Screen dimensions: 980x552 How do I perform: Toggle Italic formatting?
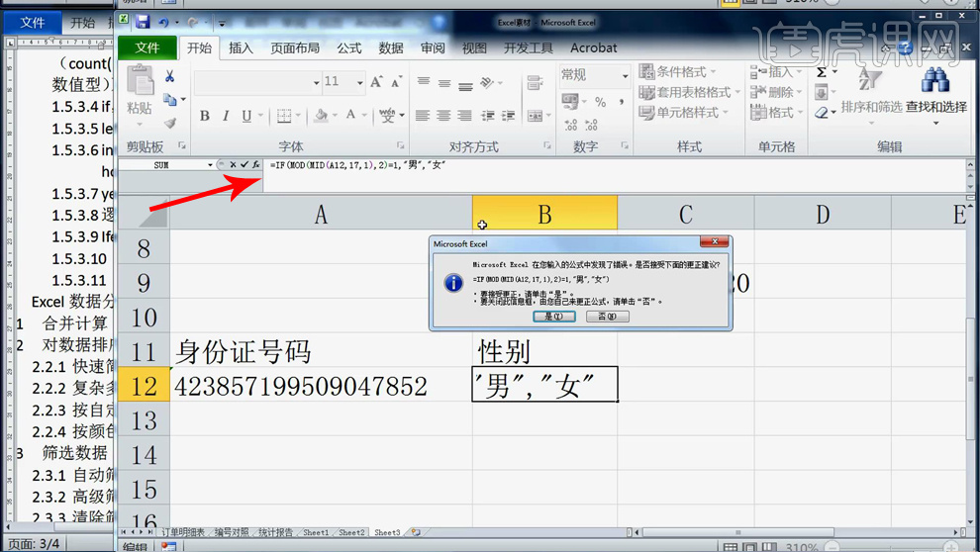click(226, 116)
